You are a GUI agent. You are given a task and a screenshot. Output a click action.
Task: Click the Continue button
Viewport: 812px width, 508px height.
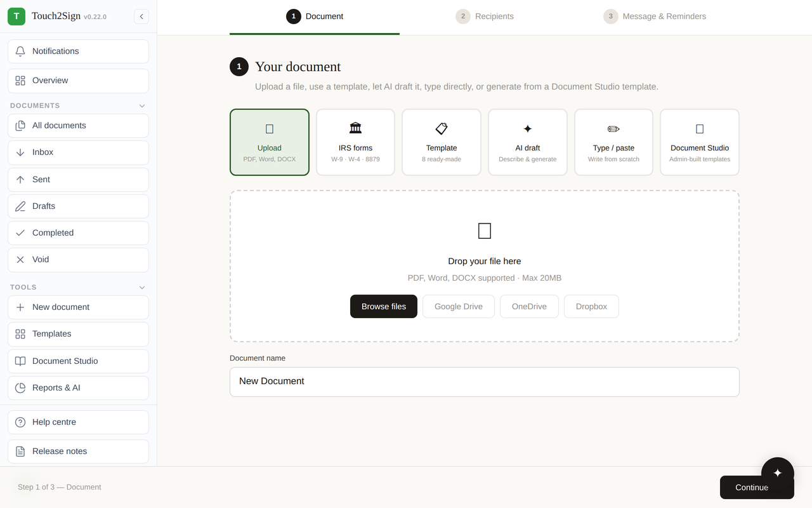point(757,488)
